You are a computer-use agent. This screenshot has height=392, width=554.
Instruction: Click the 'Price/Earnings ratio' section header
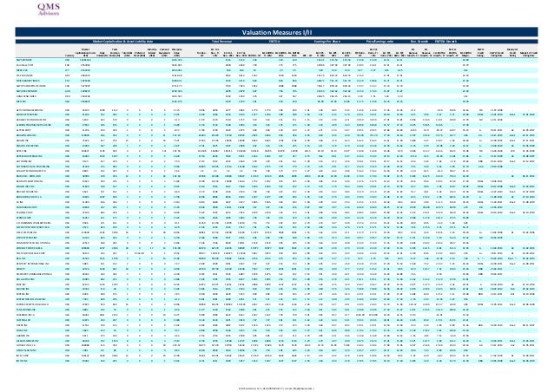pos(379,42)
